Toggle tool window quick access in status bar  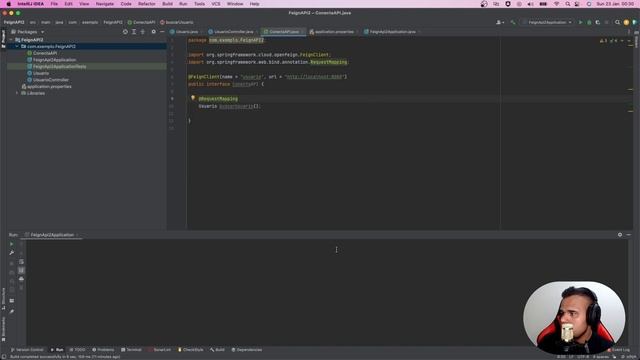pos(4,357)
